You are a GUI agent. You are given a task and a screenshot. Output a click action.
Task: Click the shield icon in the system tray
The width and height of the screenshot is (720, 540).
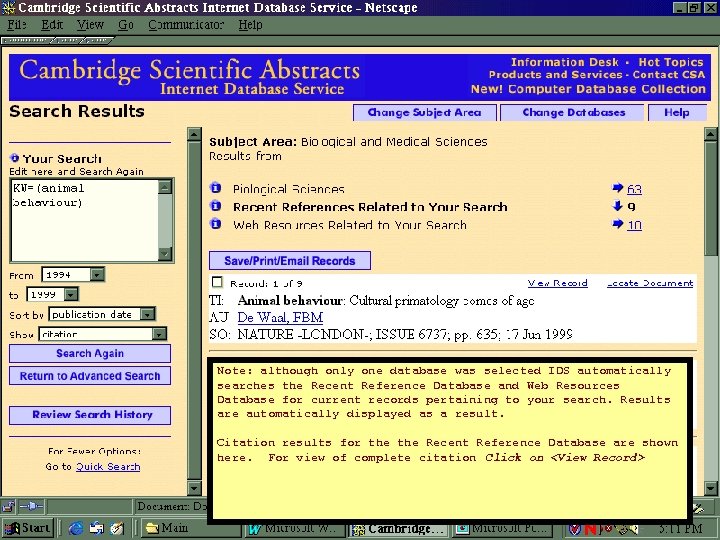pos(574,529)
